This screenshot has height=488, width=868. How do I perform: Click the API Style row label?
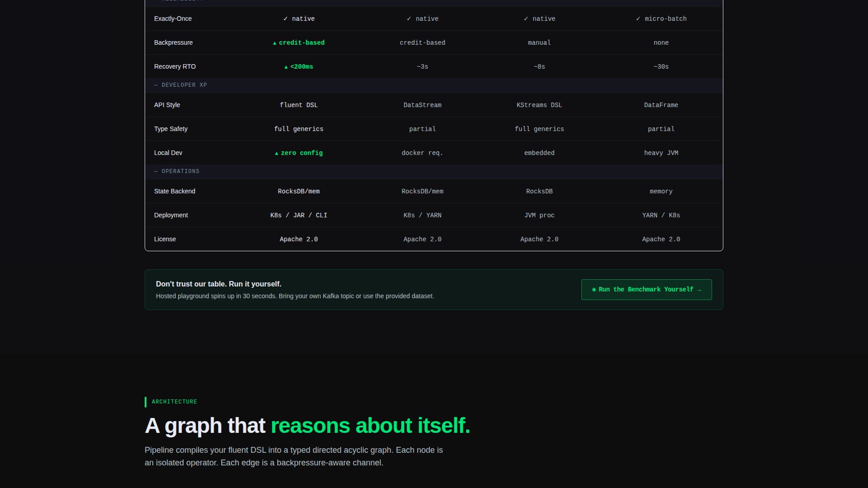(x=167, y=105)
